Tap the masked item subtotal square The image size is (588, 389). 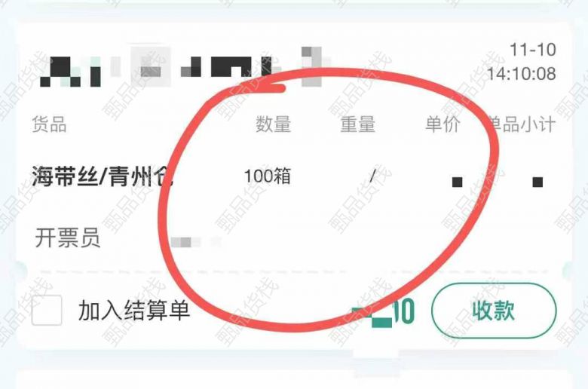click(x=537, y=182)
